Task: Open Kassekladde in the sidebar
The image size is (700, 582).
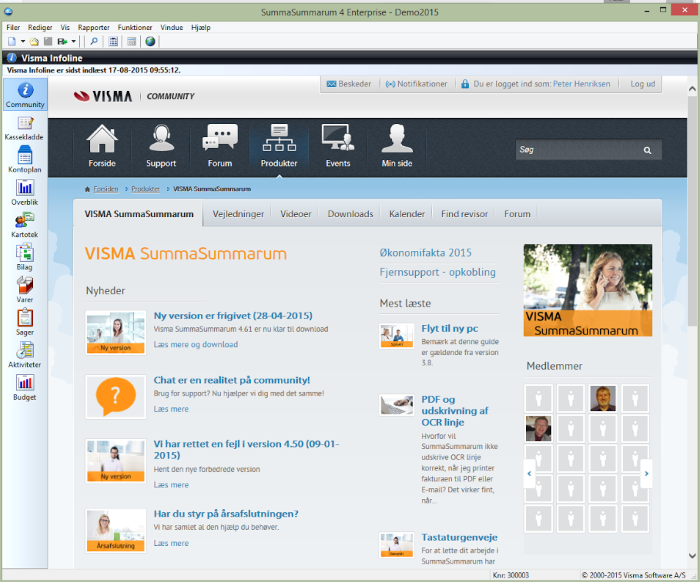Action: 25,128
